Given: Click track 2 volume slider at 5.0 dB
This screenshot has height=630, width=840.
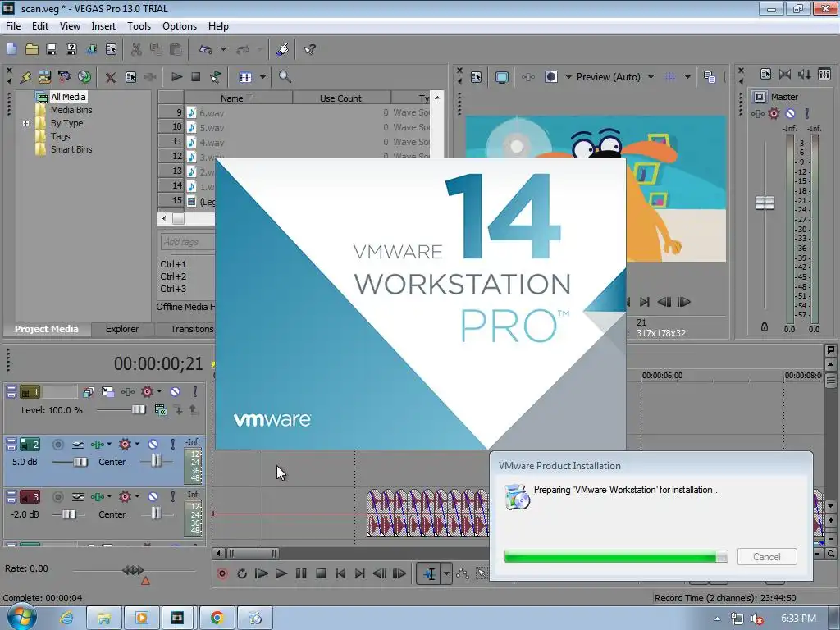Looking at the screenshot, I should click(x=80, y=462).
